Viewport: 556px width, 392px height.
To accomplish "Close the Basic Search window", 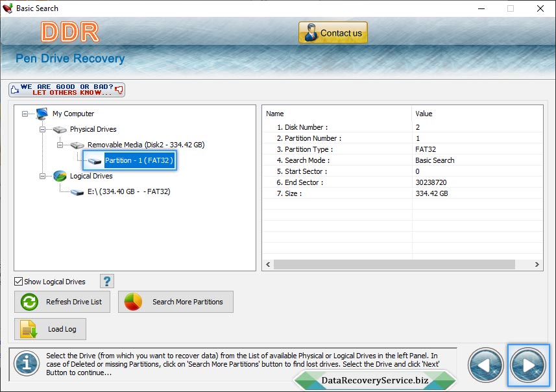I will (540, 8).
